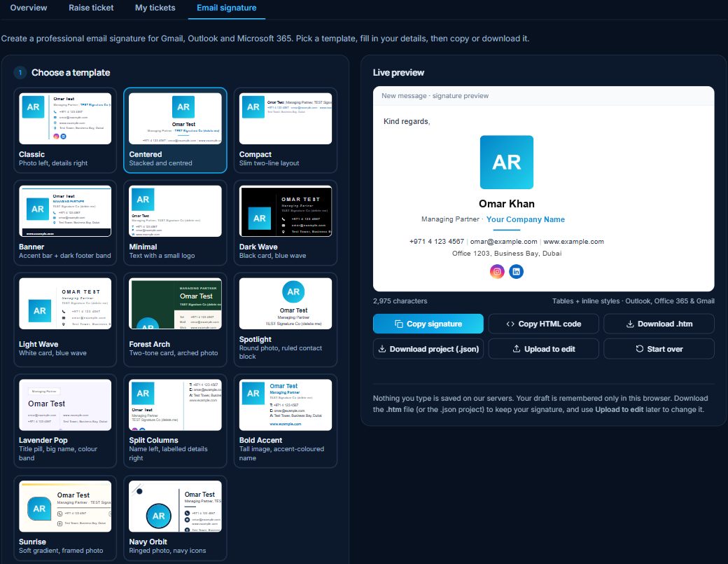Click the Omar Khan name in preview
Viewport: 728px width, 564px height.
[x=507, y=203]
